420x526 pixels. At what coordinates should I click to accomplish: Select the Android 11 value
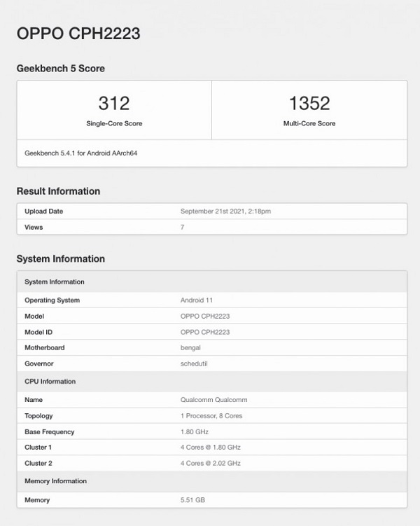(197, 300)
